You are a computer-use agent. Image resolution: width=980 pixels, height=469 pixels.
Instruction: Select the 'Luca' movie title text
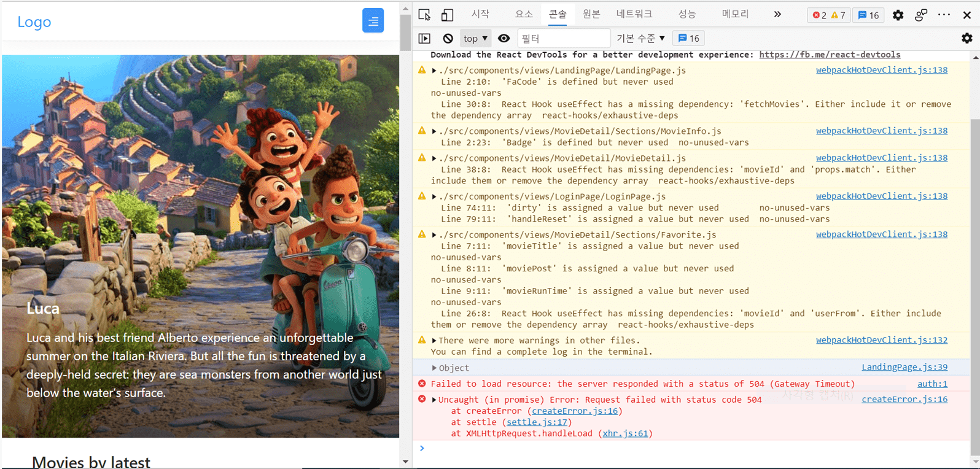click(43, 308)
